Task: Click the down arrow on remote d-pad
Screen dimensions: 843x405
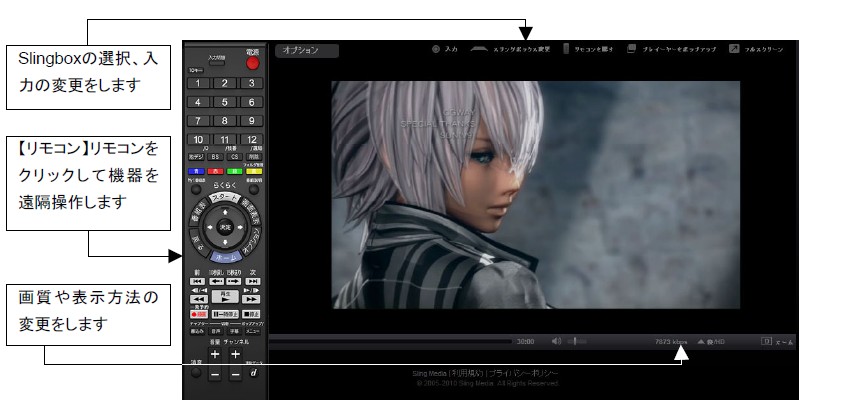Action: (225, 243)
